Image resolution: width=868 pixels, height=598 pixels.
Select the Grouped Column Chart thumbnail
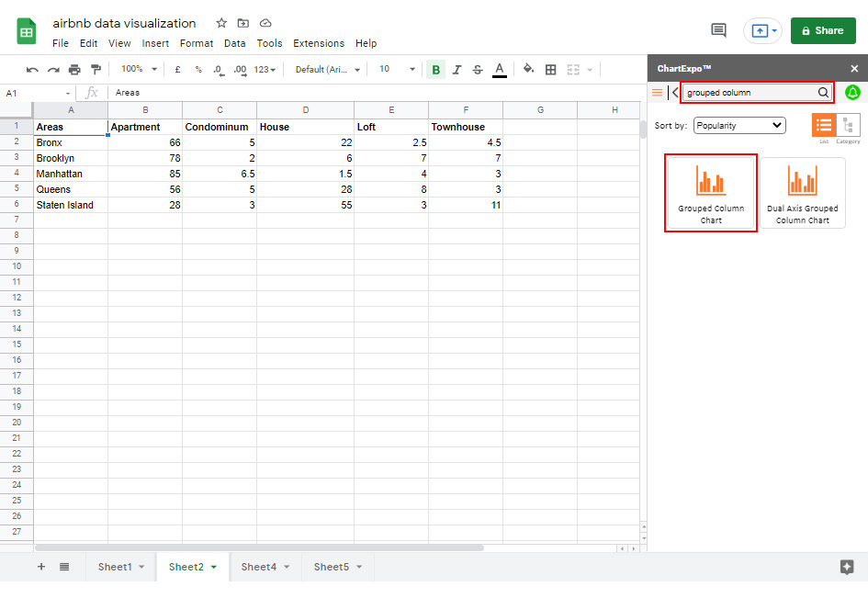(x=711, y=193)
